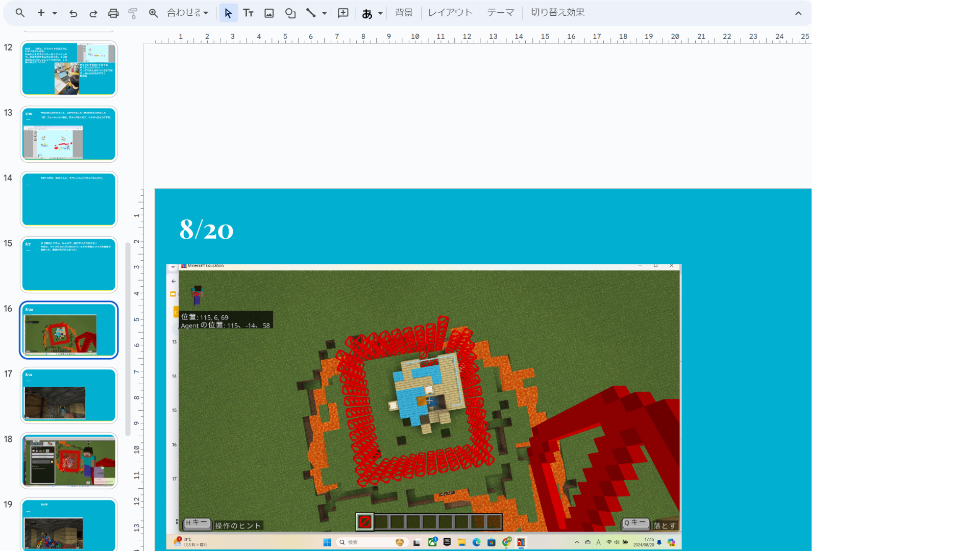Select slide 13 thumbnail
Screen dimensions: 980x551
click(69, 134)
